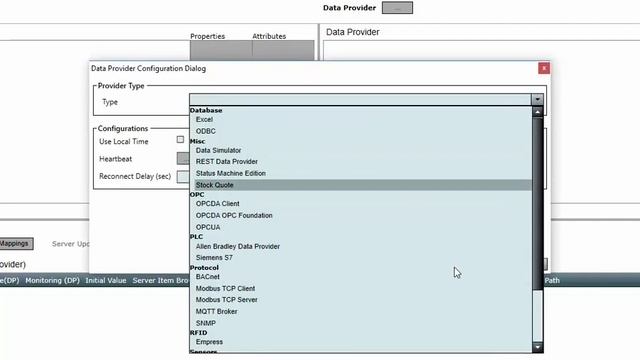Click the Path column header
This screenshot has height=360, width=640.
tap(552, 280)
